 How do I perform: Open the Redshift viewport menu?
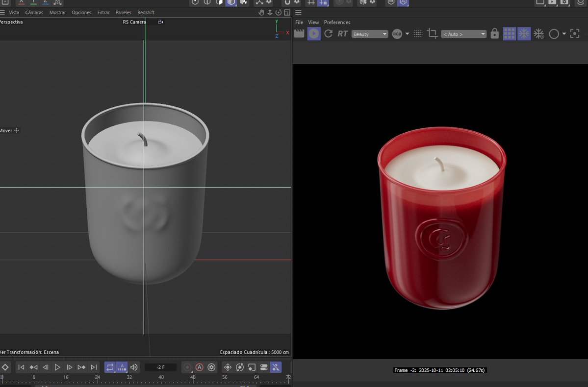tap(146, 12)
